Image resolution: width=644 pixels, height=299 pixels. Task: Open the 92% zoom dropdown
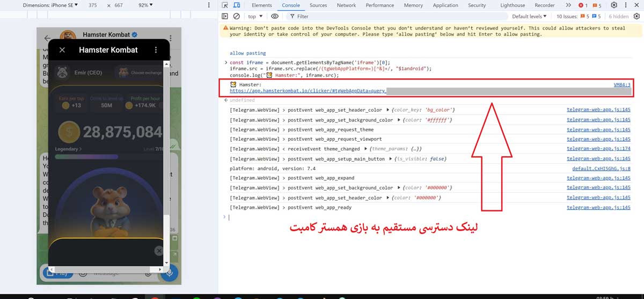(144, 5)
